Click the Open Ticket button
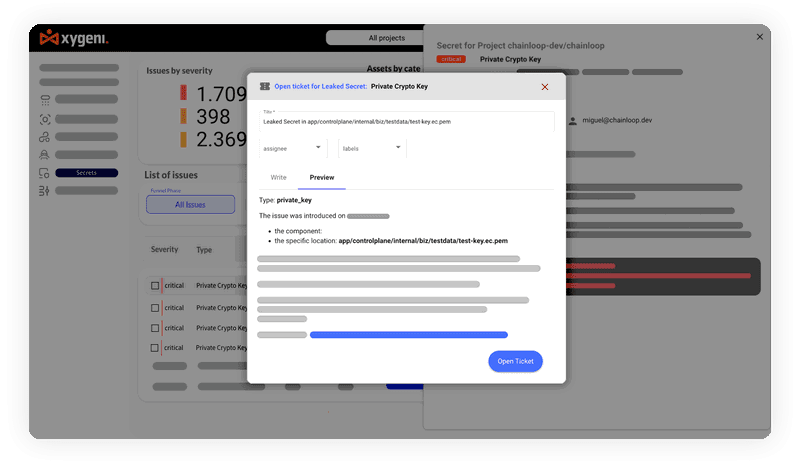The height and width of the screenshot is (463, 800). coord(515,361)
